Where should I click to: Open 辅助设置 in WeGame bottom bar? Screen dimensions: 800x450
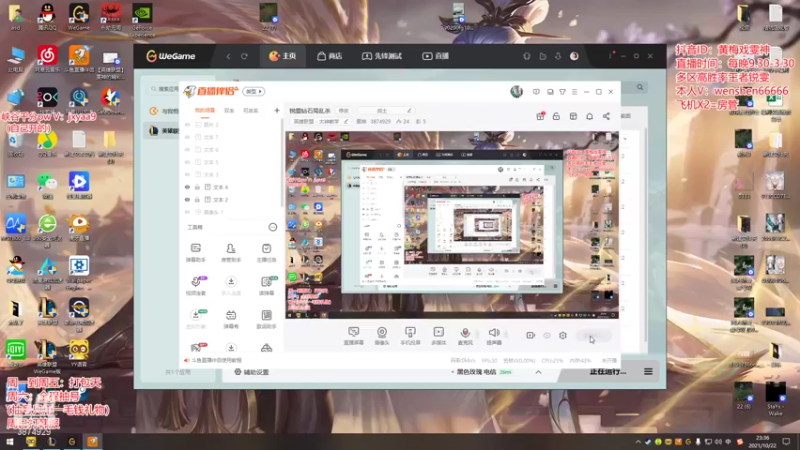[252, 372]
